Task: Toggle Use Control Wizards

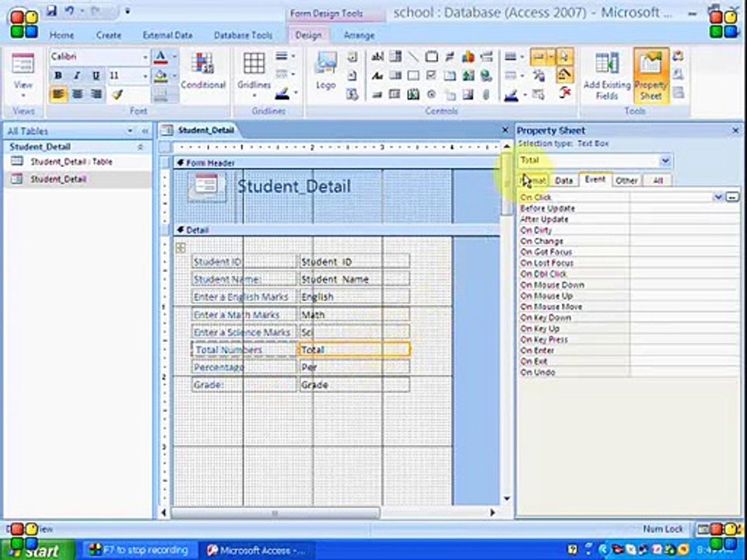Action: coord(565,75)
